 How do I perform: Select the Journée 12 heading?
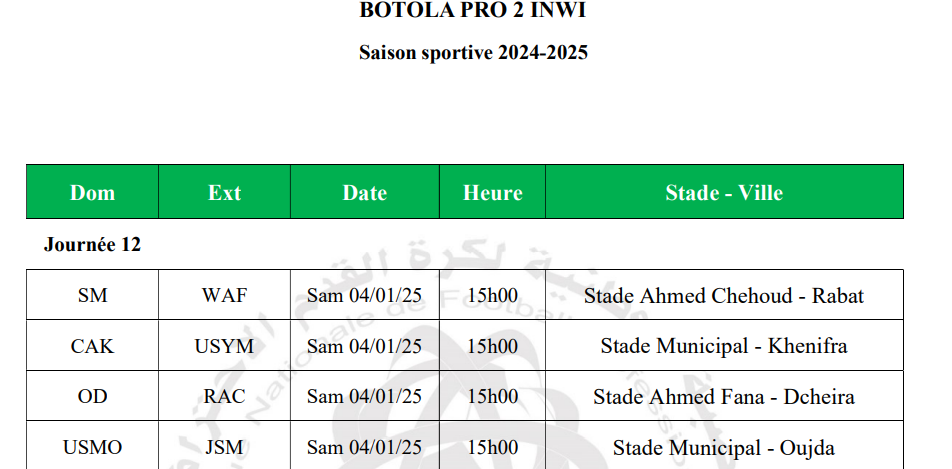(x=92, y=245)
